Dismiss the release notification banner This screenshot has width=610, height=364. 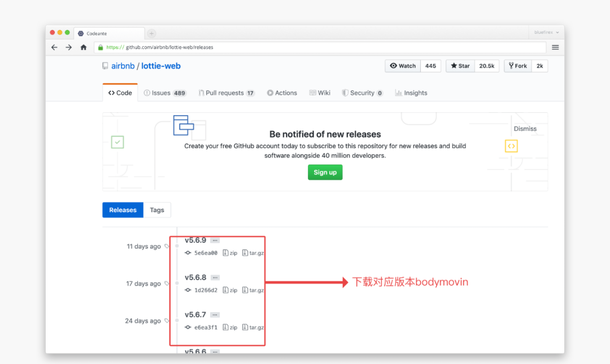[525, 129]
